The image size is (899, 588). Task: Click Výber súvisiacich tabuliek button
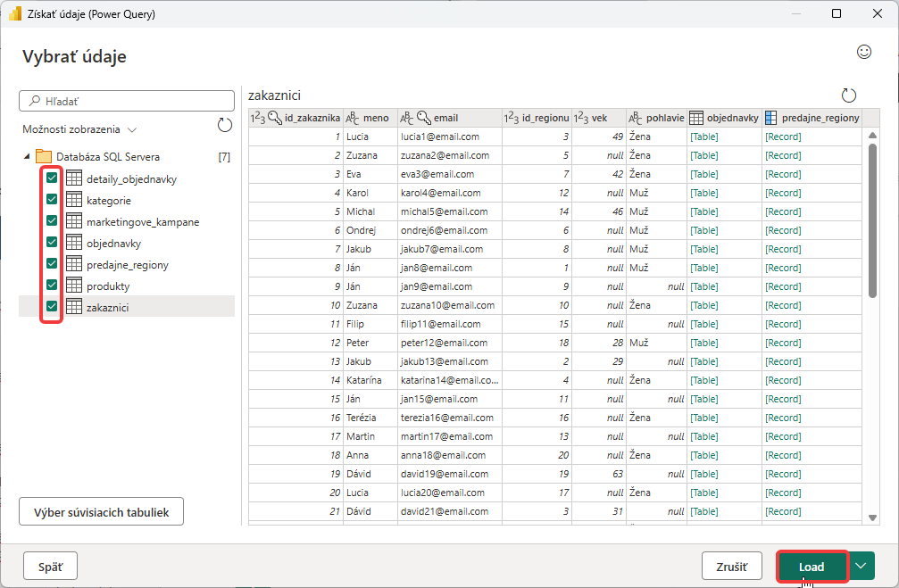coord(102,512)
